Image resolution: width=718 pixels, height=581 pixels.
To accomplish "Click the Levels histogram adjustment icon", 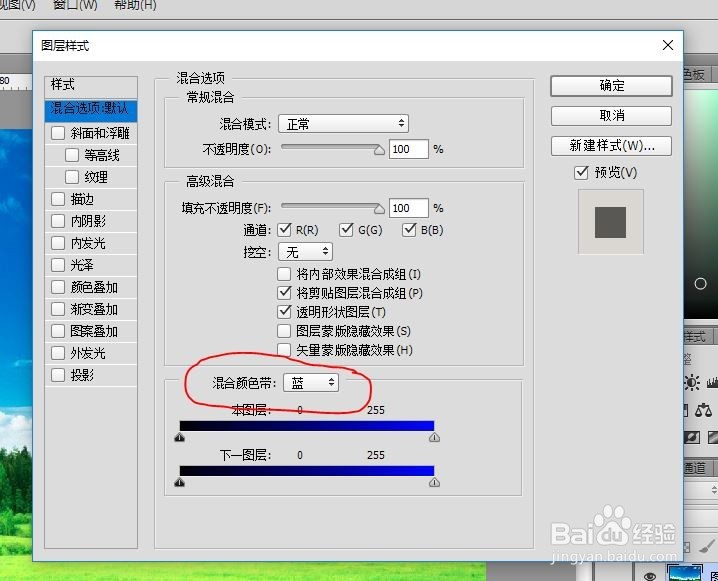I will (713, 382).
